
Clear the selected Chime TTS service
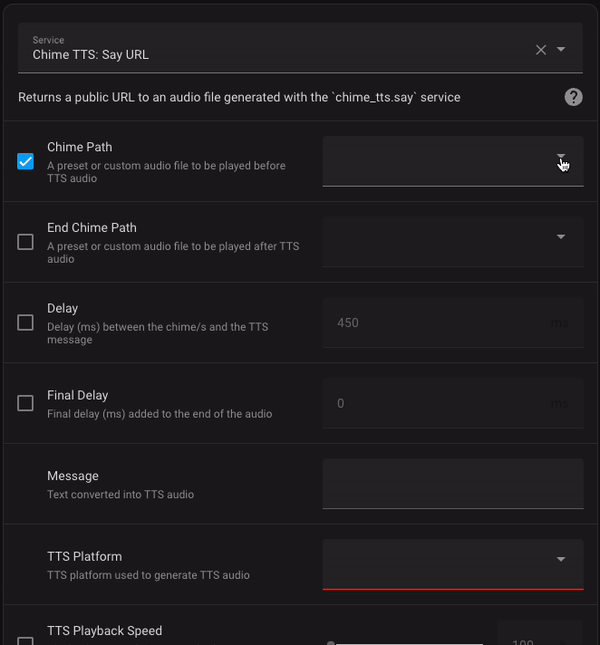click(x=541, y=50)
